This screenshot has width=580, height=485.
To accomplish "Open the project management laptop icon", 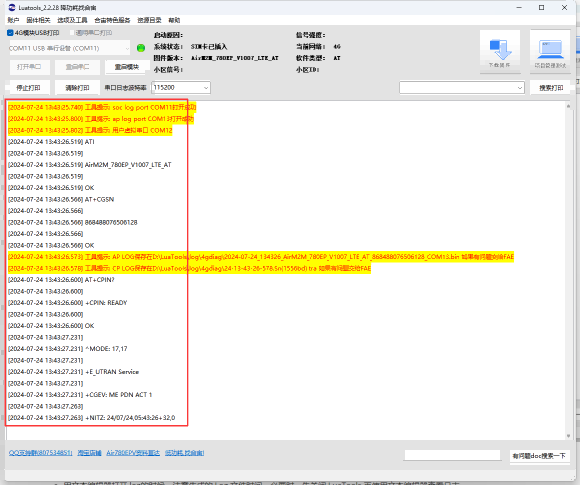I will coord(550,50).
